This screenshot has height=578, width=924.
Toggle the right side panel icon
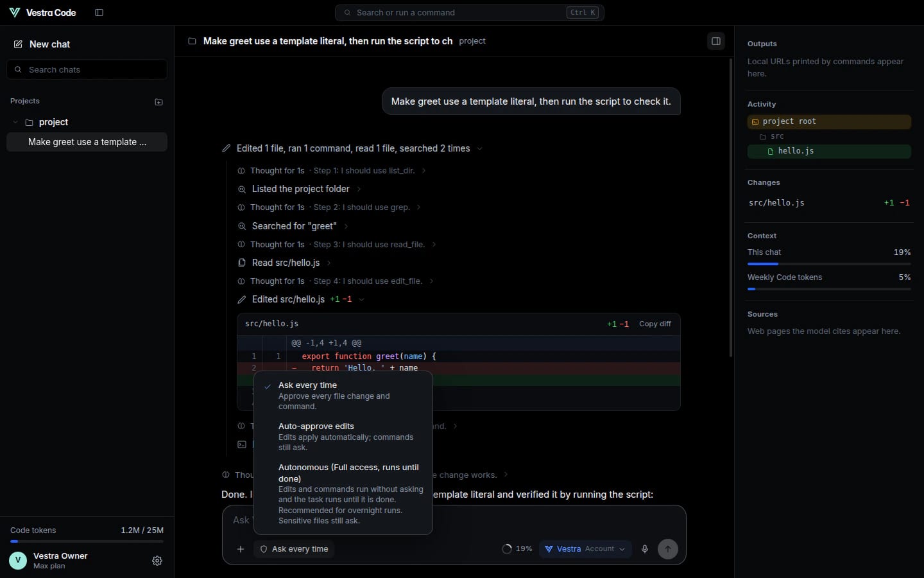click(x=716, y=41)
